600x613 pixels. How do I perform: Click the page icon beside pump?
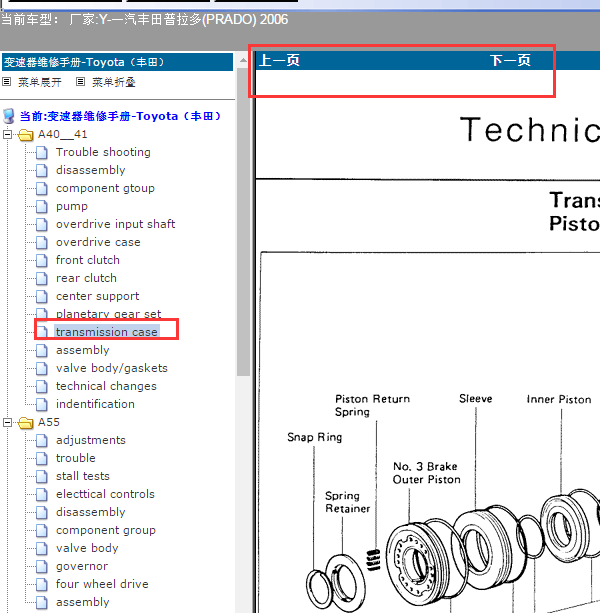click(42, 206)
